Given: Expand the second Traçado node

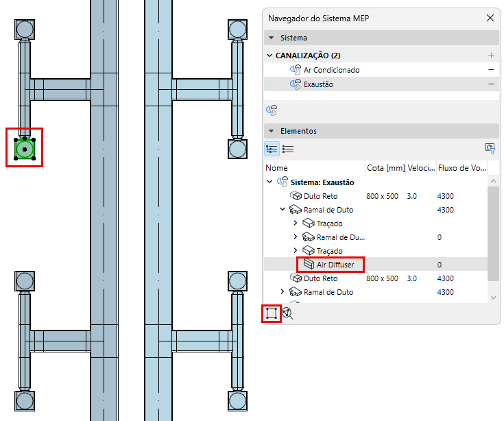Looking at the screenshot, I should 295,250.
